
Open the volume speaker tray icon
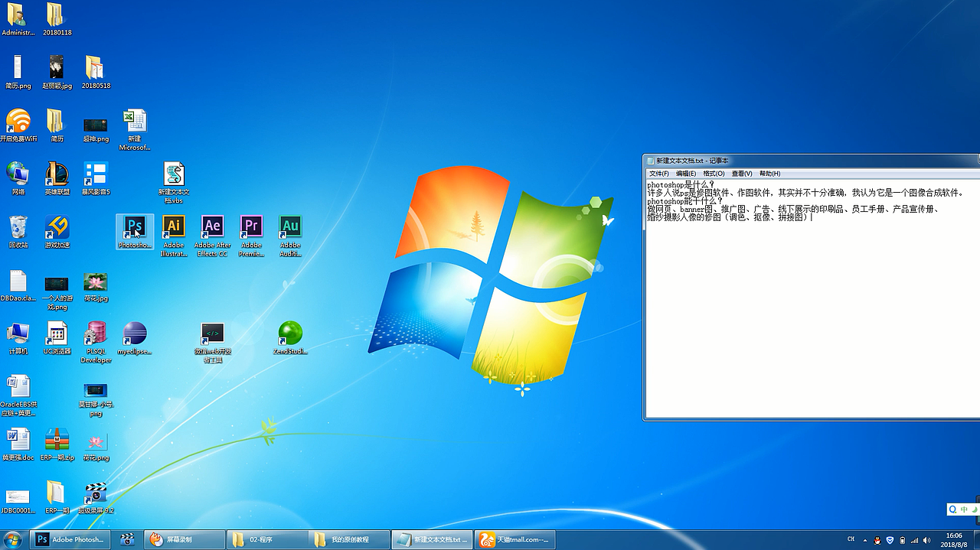click(x=926, y=540)
